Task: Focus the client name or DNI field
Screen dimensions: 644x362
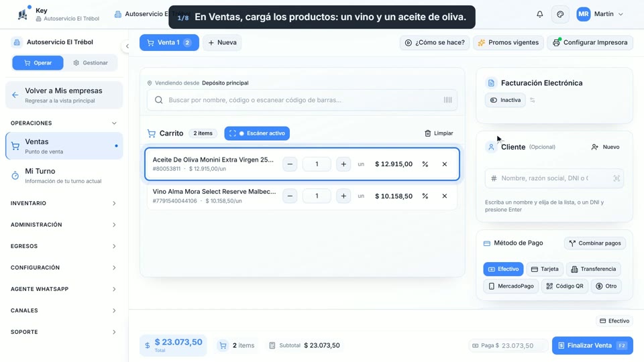Action: pos(554,178)
